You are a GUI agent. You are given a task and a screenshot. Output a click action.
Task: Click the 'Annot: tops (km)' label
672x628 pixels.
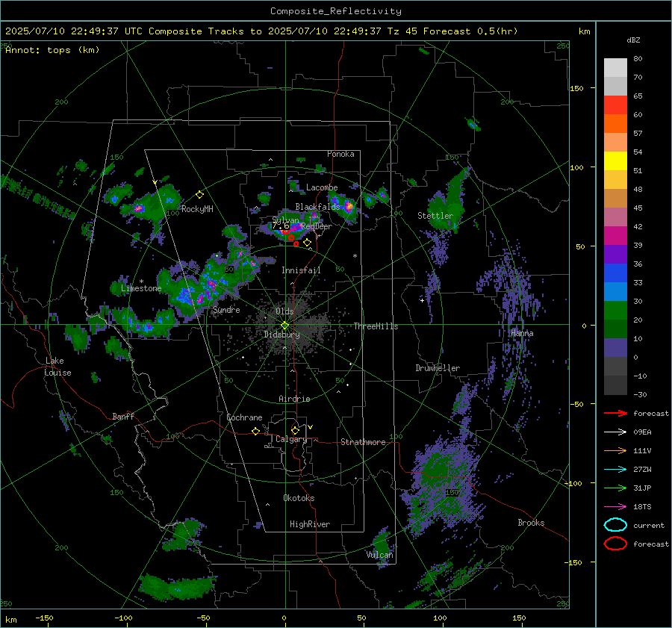pos(52,50)
